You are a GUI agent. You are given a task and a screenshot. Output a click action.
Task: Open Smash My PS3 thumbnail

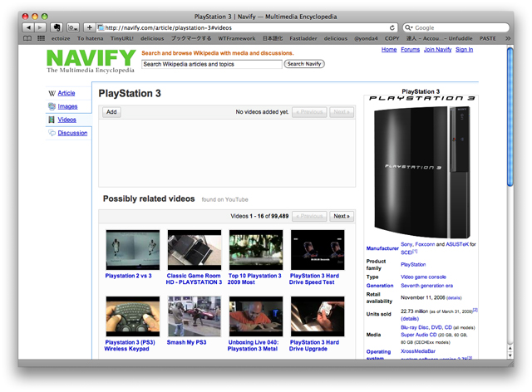pyautogui.click(x=195, y=316)
